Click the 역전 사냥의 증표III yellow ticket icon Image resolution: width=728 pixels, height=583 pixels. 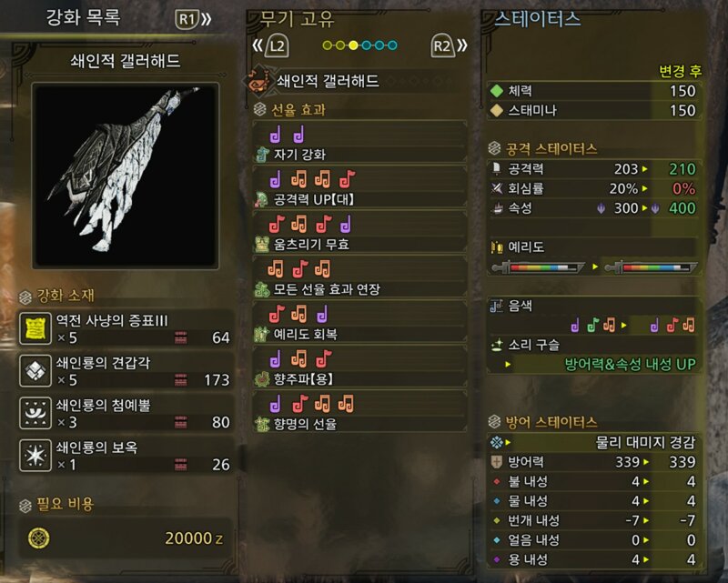tap(35, 328)
